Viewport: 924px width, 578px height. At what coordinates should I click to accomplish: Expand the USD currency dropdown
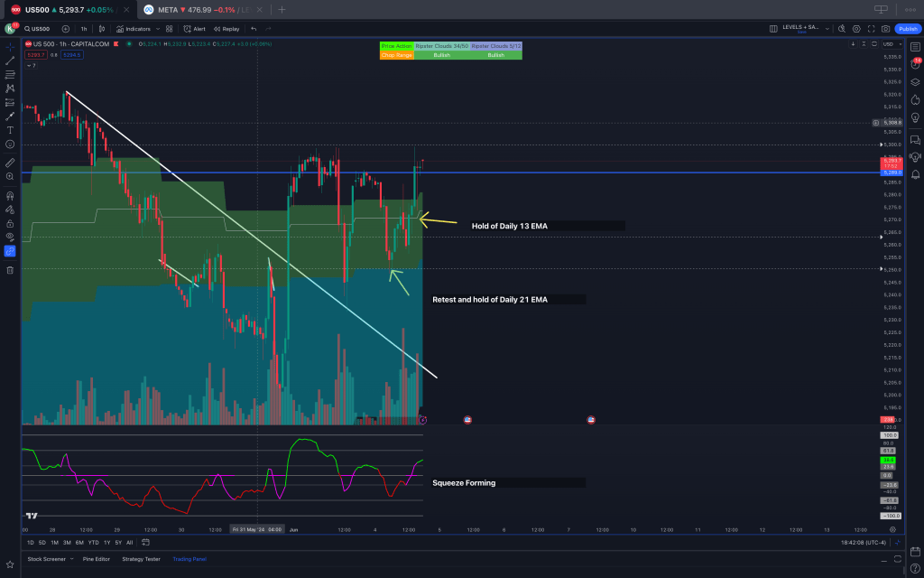tap(890, 44)
